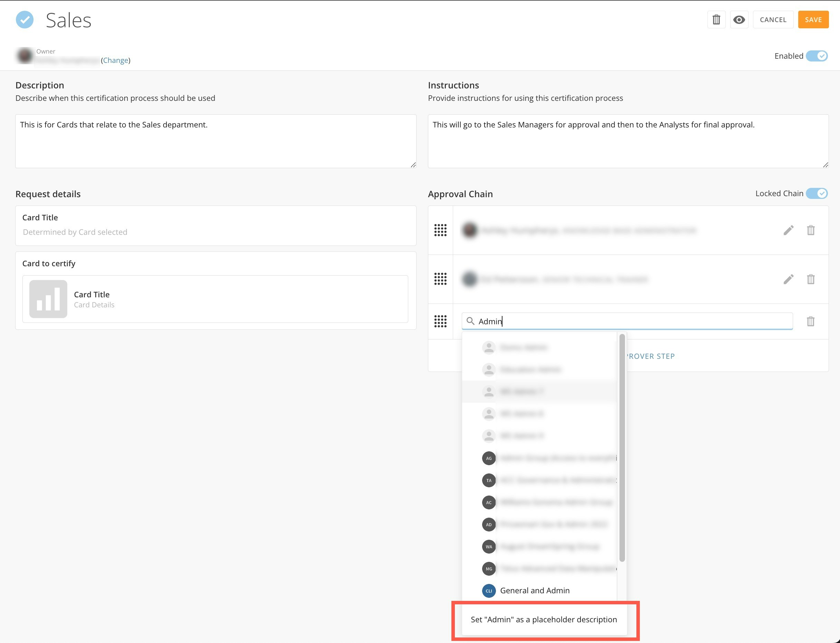This screenshot has width=840, height=643.
Task: Delete third approver search step
Action: (x=810, y=321)
